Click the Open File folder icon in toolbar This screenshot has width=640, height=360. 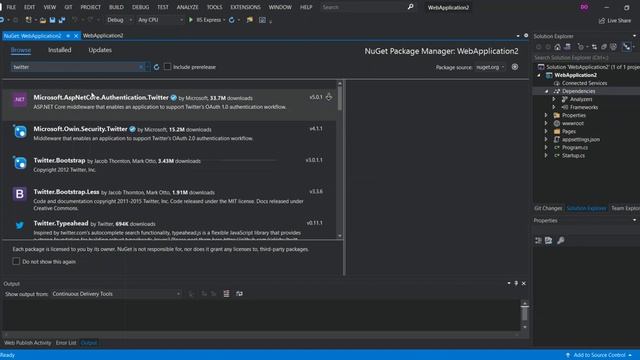tap(42, 20)
